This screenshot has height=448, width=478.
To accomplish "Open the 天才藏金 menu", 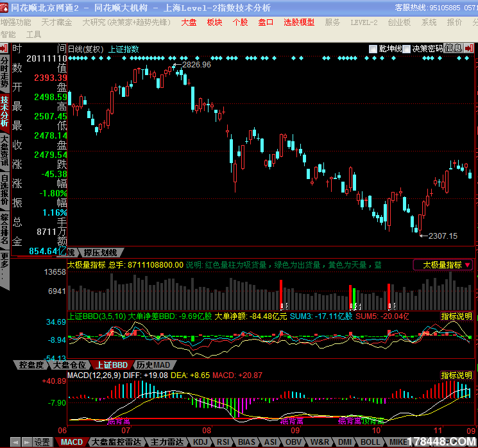I will pyautogui.click(x=56, y=22).
